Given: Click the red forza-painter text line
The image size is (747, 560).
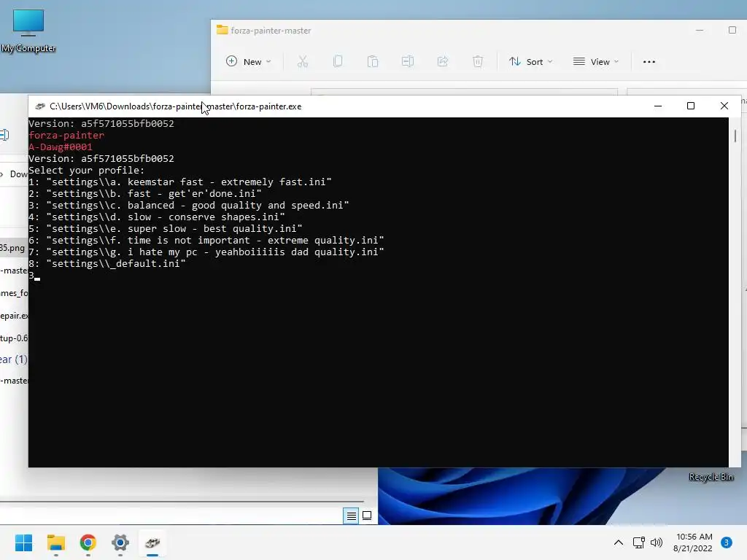Looking at the screenshot, I should tap(66, 135).
